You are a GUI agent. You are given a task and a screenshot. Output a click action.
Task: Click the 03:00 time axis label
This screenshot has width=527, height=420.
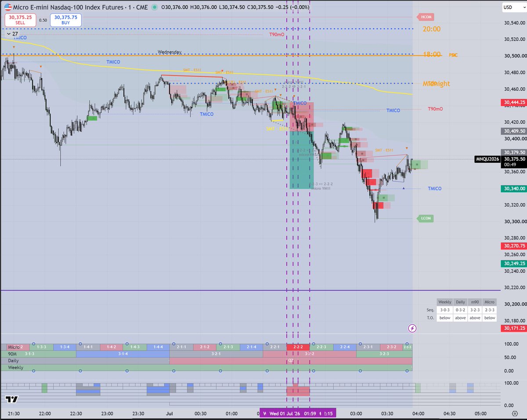[x=356, y=413]
